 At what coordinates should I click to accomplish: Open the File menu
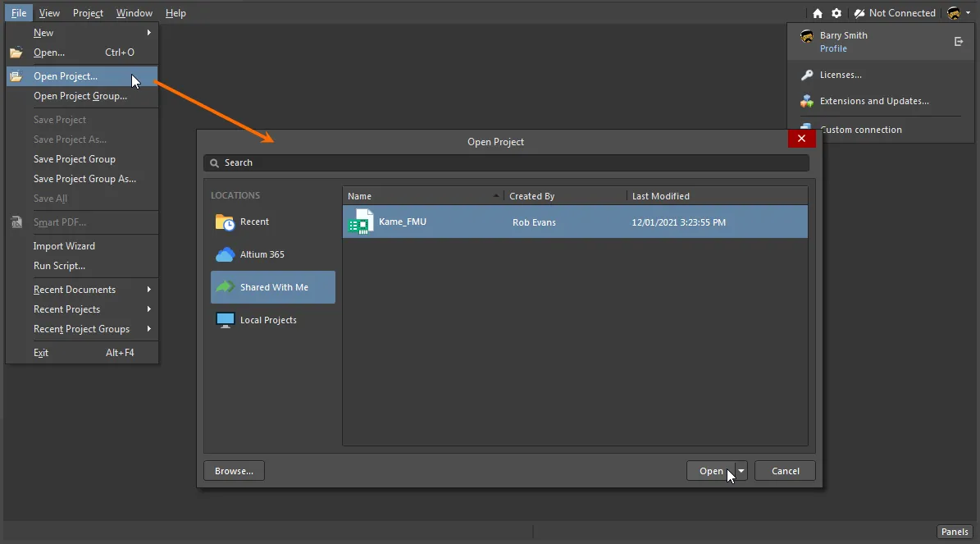click(19, 13)
